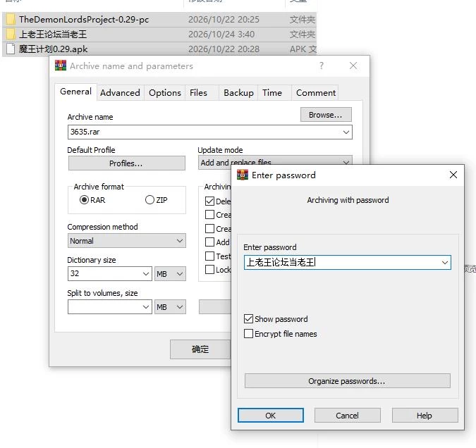Click the WinRAR icon in Archive parameters title
Image resolution: width=476 pixels, height=448 pixels.
[61, 66]
